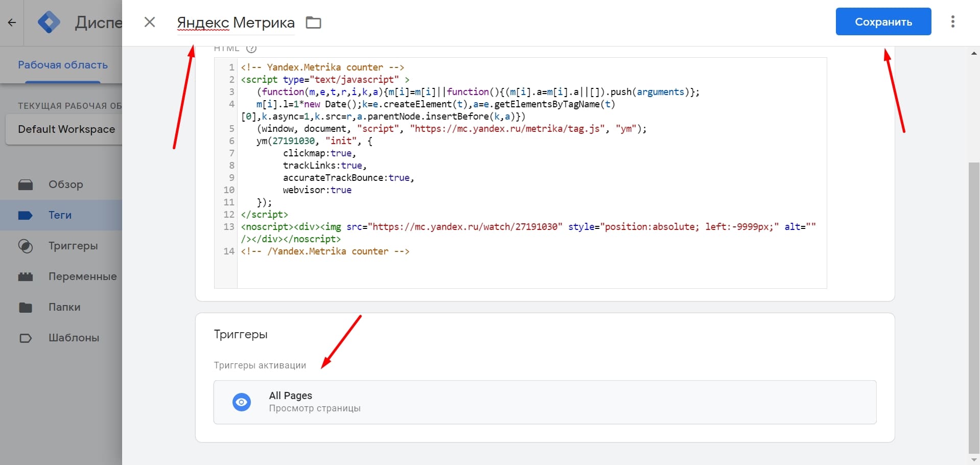Open Шаблоны in the sidebar menu

pos(61,338)
